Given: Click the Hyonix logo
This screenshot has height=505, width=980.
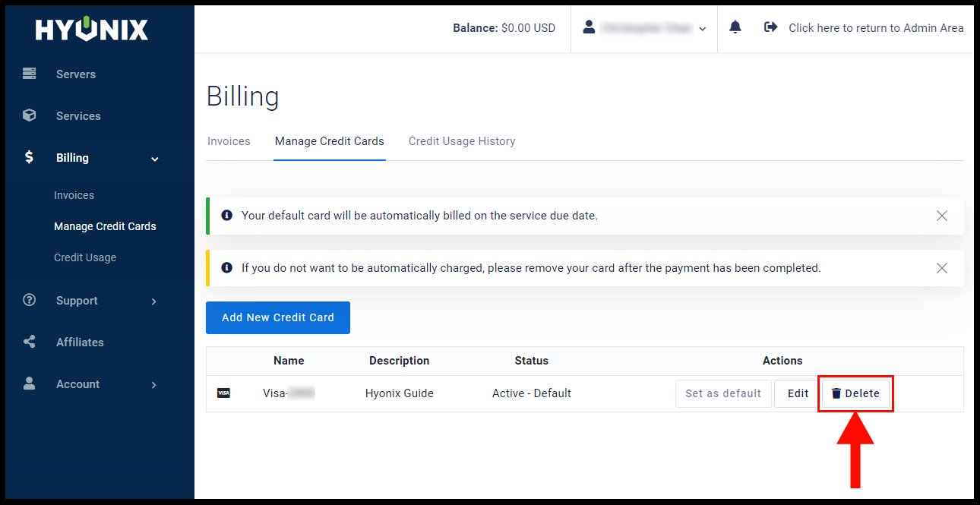Looking at the screenshot, I should [91, 29].
